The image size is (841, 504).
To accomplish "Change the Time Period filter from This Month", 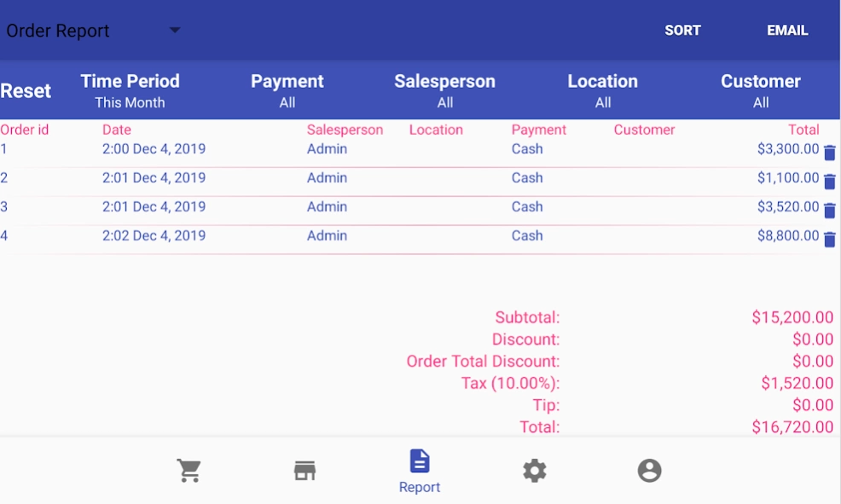I will (x=130, y=89).
